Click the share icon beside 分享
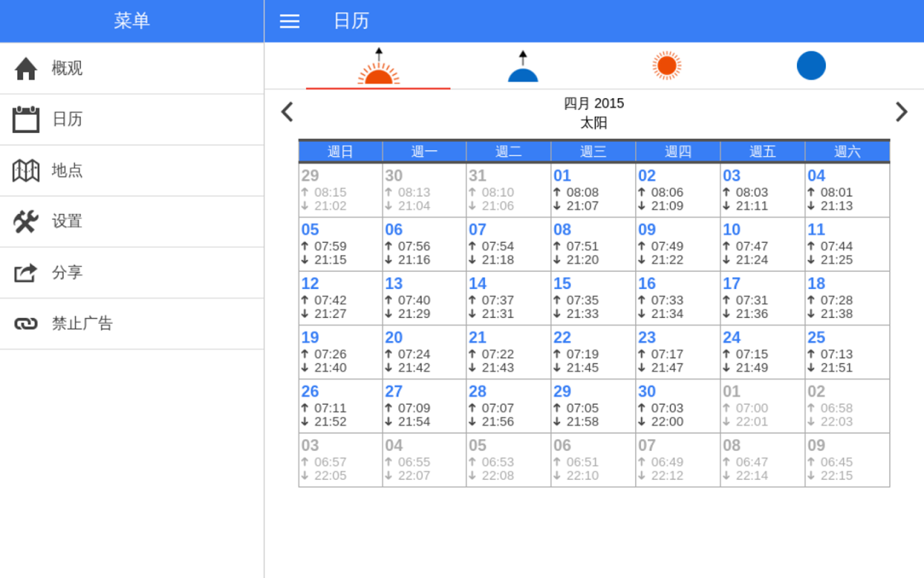 point(26,272)
